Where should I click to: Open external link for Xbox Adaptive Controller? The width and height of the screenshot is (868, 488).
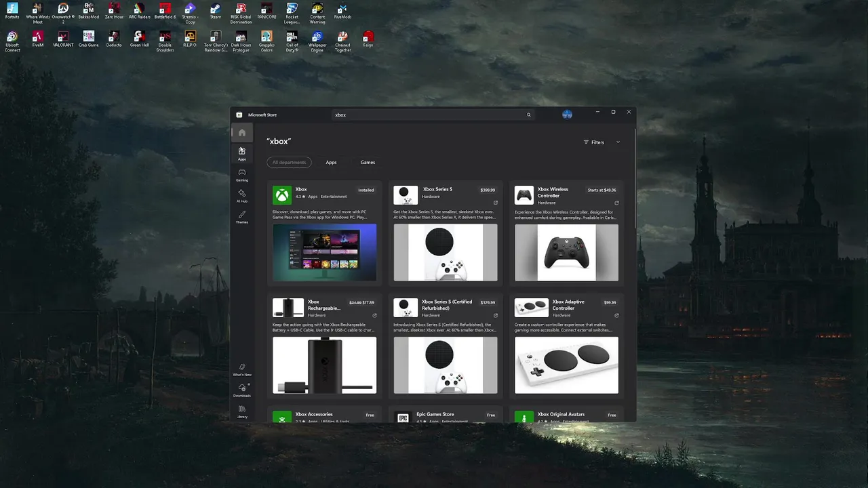coord(616,315)
